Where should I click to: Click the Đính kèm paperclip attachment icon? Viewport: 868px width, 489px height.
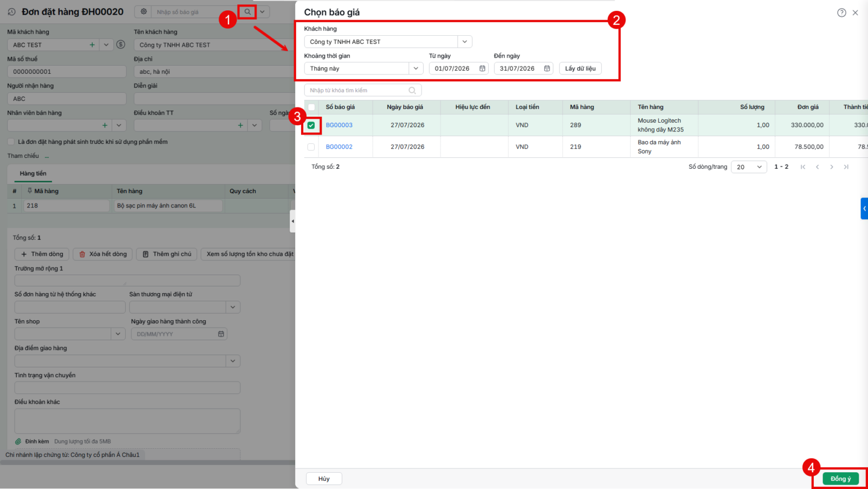point(18,441)
